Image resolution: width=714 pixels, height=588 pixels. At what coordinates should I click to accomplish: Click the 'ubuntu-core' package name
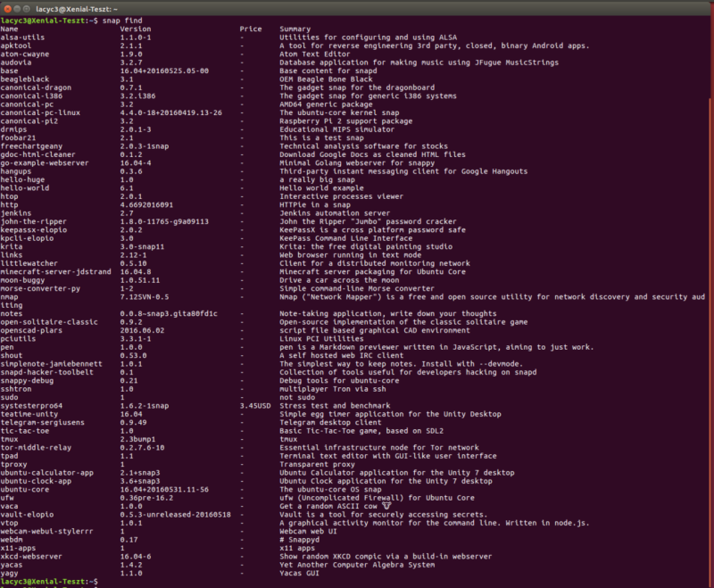point(25,490)
